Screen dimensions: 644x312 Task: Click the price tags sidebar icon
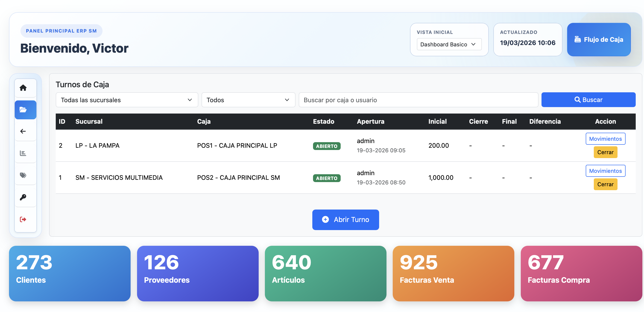pyautogui.click(x=23, y=175)
